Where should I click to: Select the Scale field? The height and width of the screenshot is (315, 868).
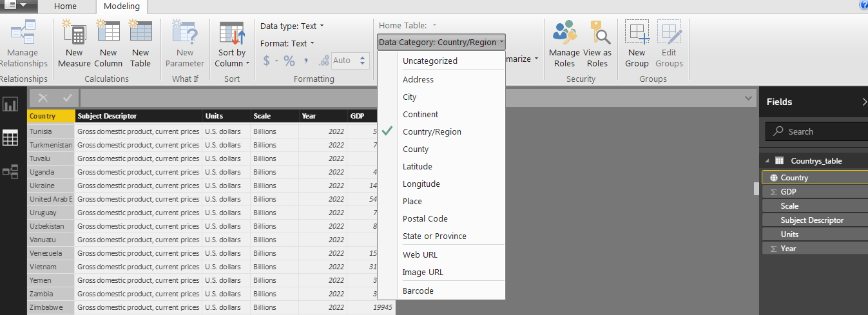[x=815, y=206]
